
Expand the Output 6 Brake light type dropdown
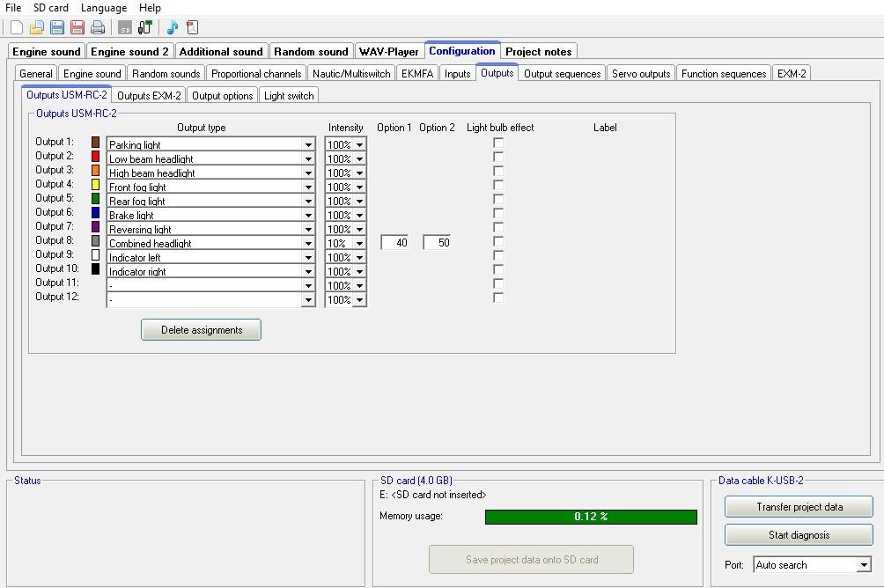[x=308, y=216]
